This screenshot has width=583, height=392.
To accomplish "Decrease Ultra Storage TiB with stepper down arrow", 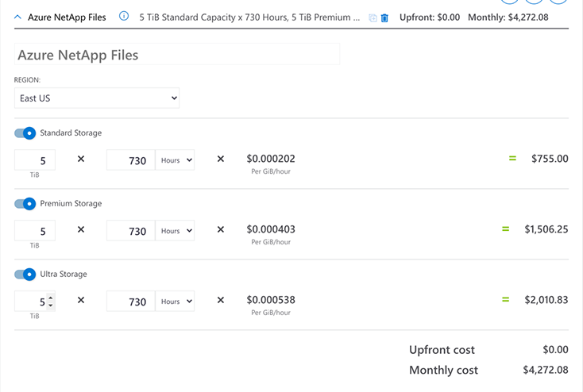I will point(51,305).
